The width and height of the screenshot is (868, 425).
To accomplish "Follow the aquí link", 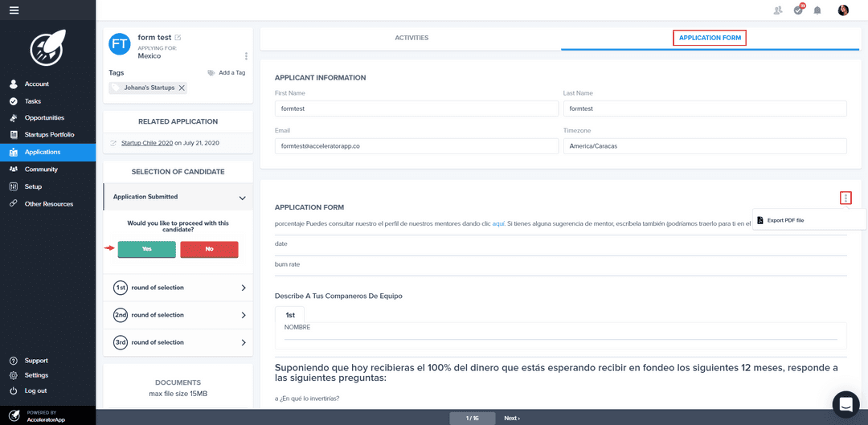I will tap(499, 224).
